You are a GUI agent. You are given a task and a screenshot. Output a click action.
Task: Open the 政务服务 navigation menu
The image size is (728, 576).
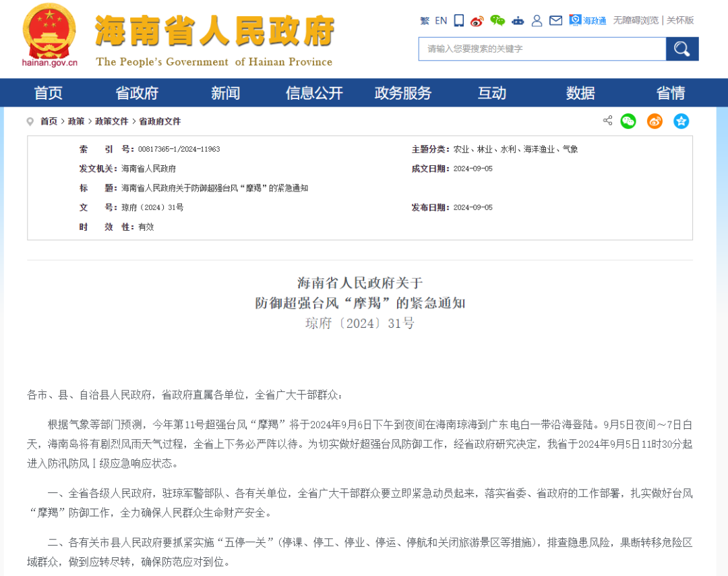[x=402, y=93]
